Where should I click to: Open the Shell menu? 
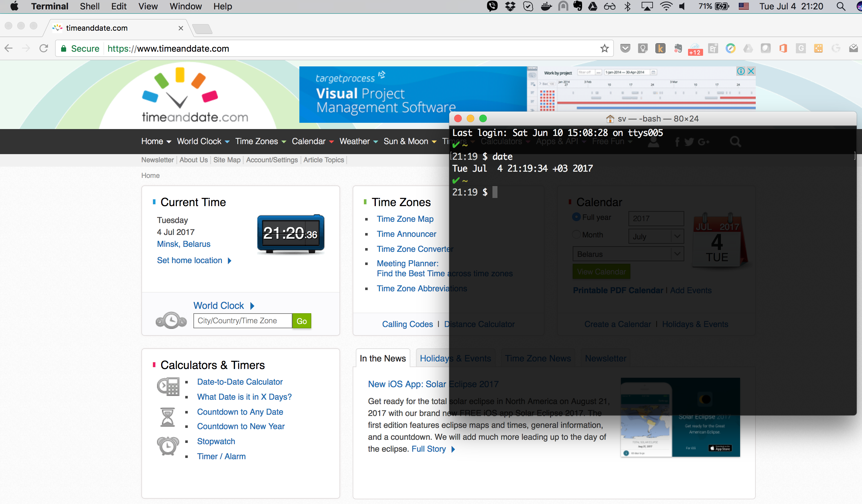90,7
